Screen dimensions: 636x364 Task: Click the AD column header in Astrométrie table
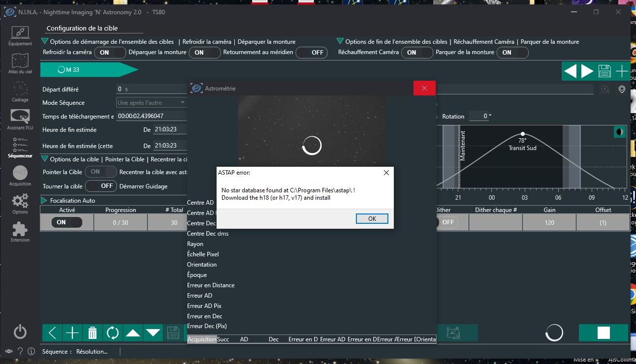coord(244,339)
